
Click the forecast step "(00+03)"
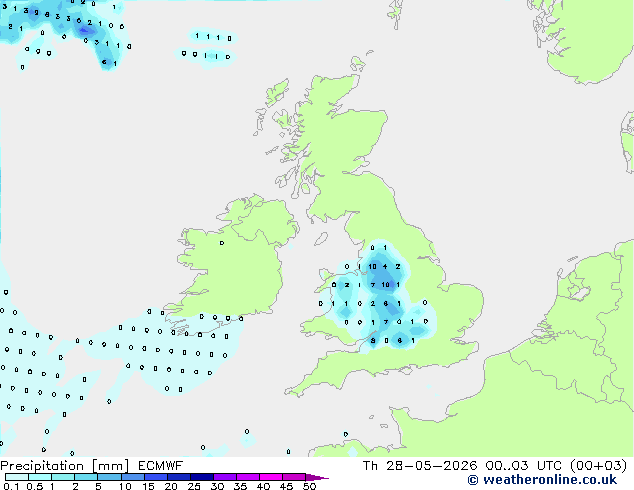click(598, 466)
